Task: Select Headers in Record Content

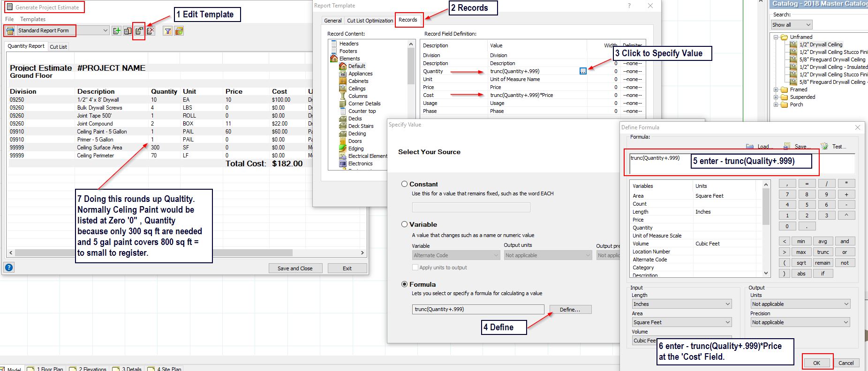Action: pyautogui.click(x=348, y=44)
